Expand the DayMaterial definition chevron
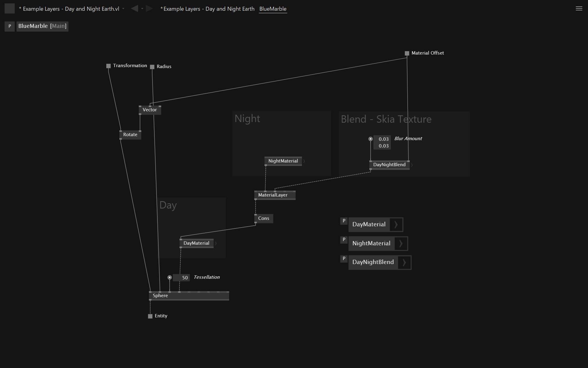 click(x=396, y=224)
